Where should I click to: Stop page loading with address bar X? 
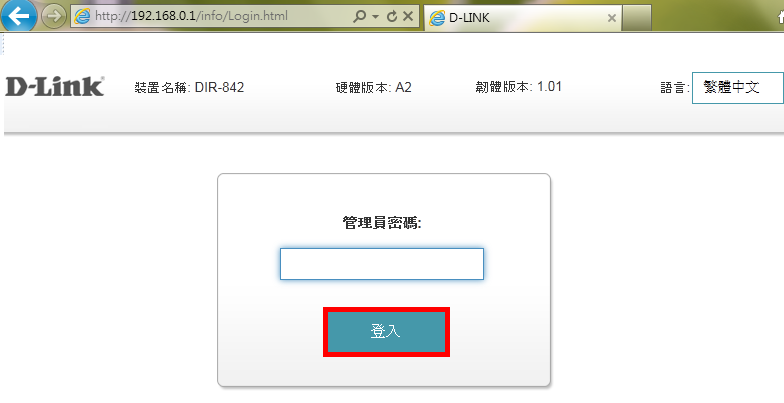pyautogui.click(x=408, y=16)
